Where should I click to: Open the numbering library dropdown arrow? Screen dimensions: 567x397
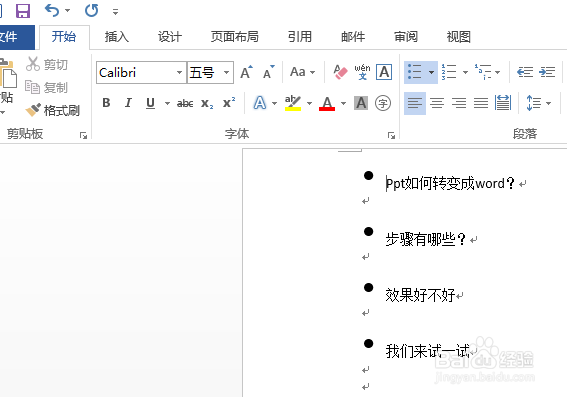click(466, 72)
